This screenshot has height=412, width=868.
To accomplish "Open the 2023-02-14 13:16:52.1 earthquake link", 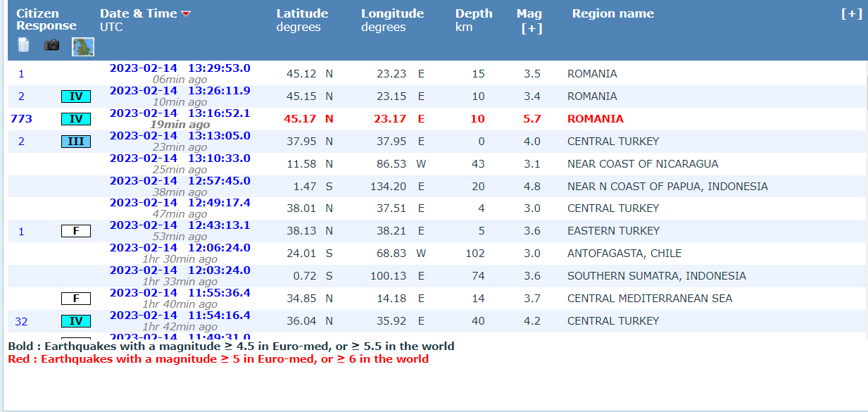I will (180, 113).
